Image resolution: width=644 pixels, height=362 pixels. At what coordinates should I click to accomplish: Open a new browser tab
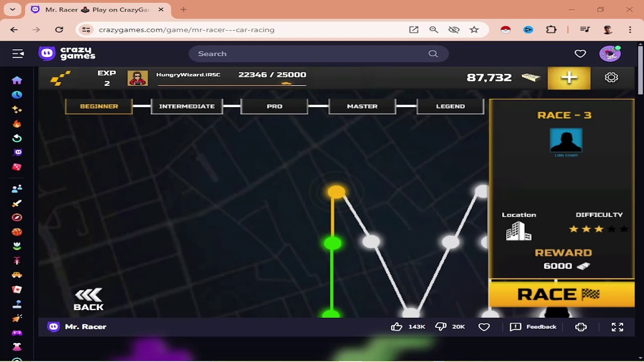pyautogui.click(x=184, y=10)
